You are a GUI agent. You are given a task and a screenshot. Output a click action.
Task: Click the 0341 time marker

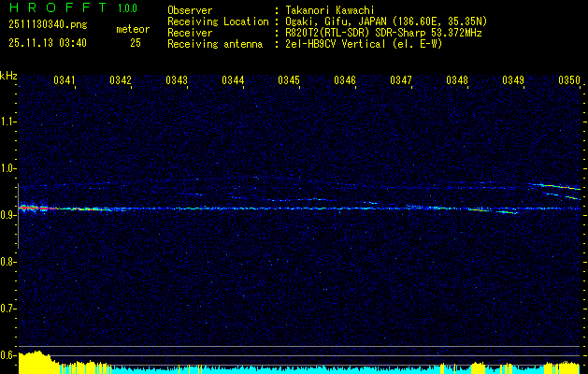pos(65,81)
